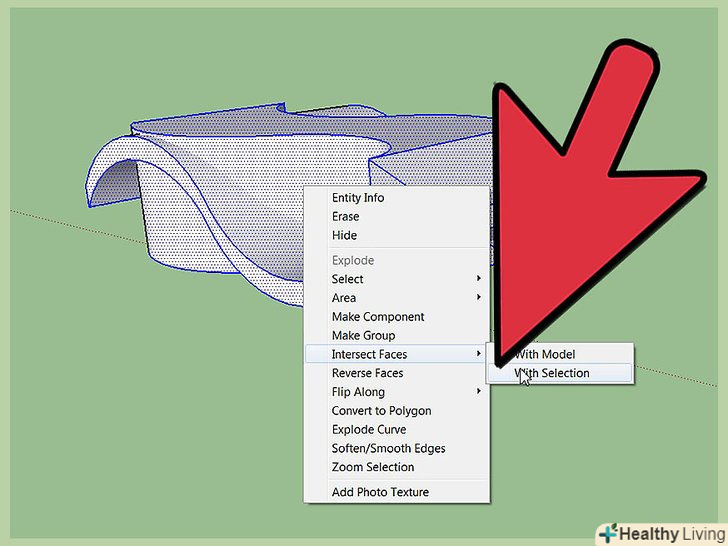Open Soften/Smooth Edges
The image size is (728, 546).
396,448
